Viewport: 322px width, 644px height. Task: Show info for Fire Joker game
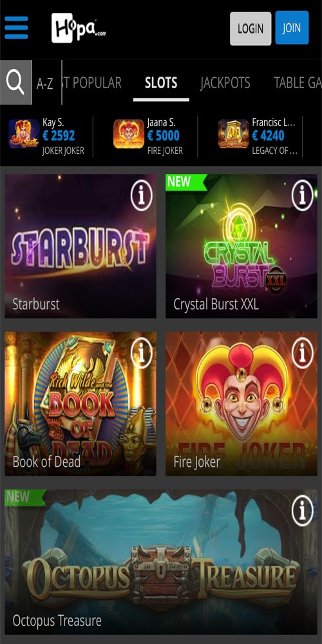click(x=302, y=353)
